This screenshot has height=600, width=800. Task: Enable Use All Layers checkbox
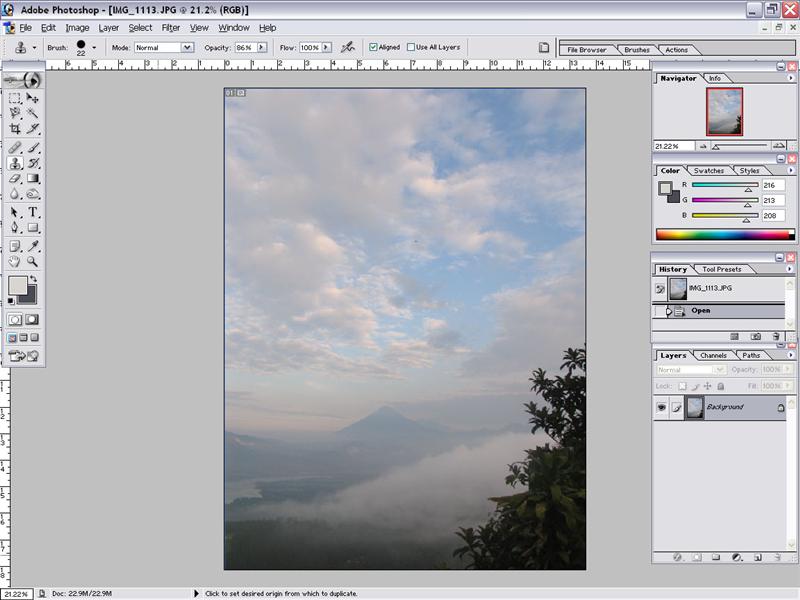point(411,47)
